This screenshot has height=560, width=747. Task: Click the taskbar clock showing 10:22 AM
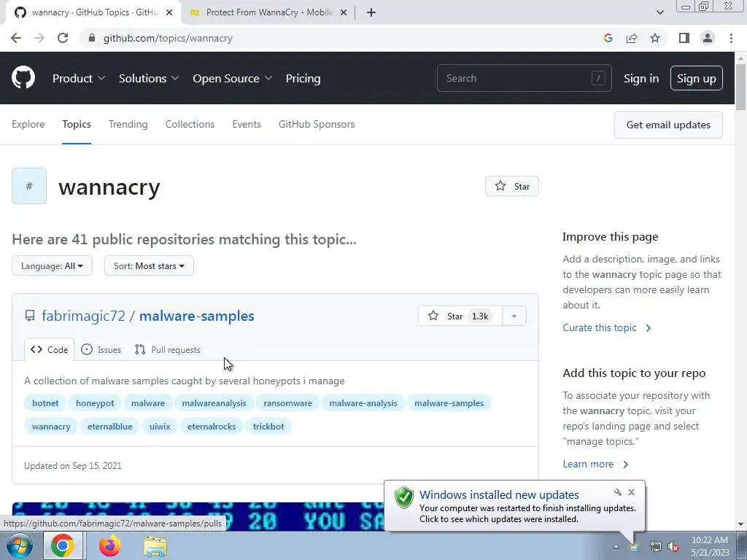709,546
